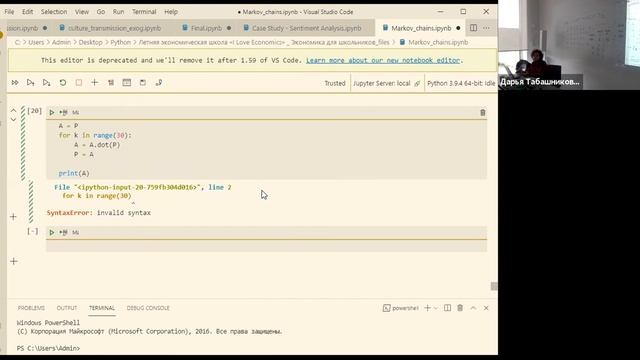Click the Python breadcrumb segment
Viewport: 640px width, 360px height.
(120, 42)
